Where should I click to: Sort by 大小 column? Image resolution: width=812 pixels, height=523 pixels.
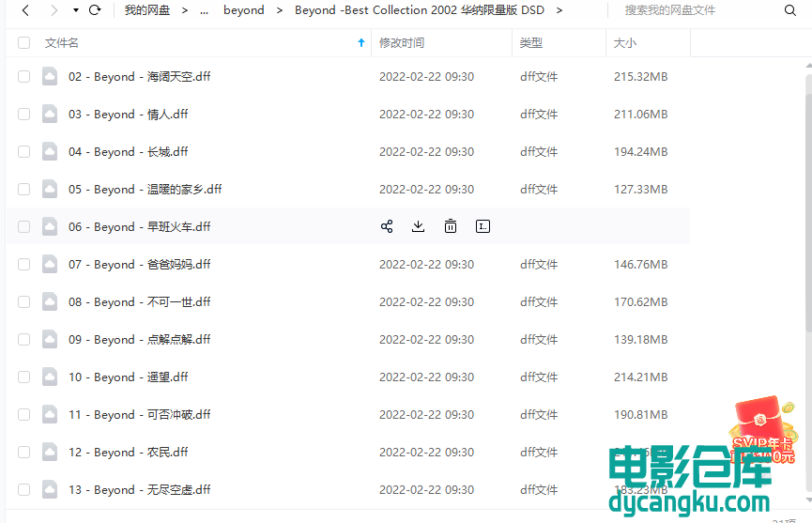625,43
